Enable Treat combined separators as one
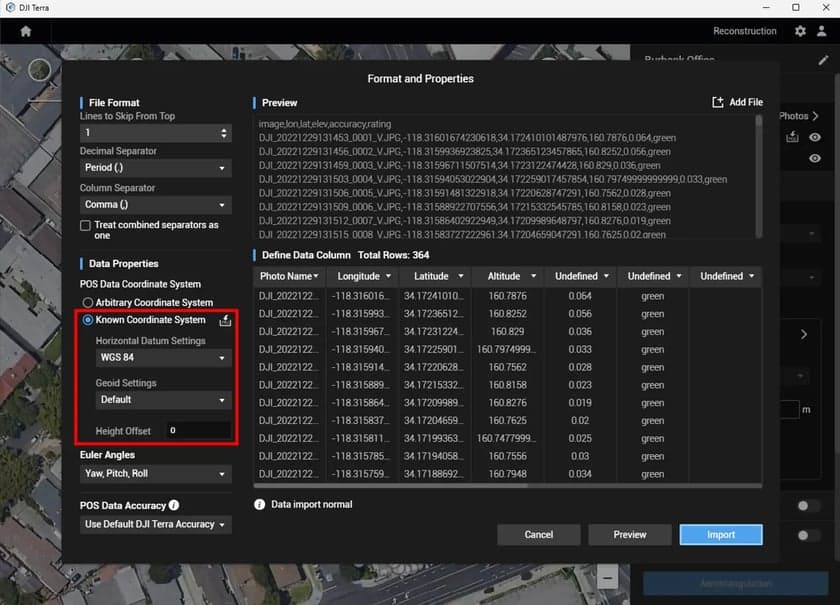Screen dimensions: 840x605 tap(86, 224)
